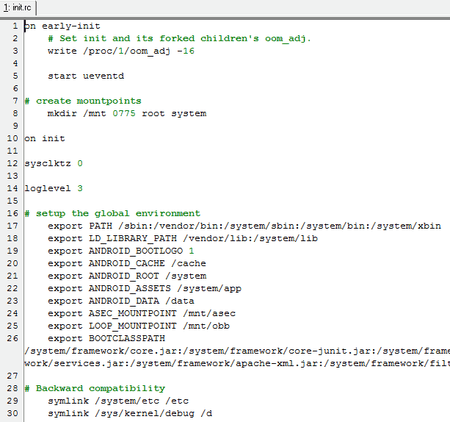
Task: Click 'export LOOP_MOUNTPOINT /mnt/obb' line
Action: [139, 326]
